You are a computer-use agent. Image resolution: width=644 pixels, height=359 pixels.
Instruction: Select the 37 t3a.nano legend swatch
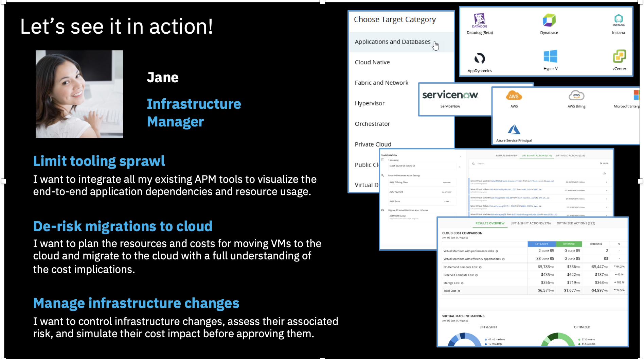(x=579, y=340)
